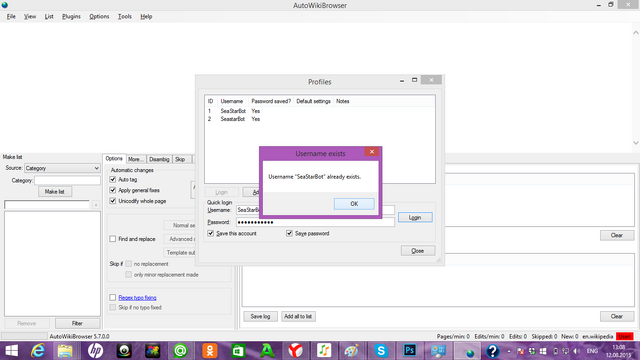Open the colorful tiles app on taskbar
This screenshot has width=640, height=360.
152,351
